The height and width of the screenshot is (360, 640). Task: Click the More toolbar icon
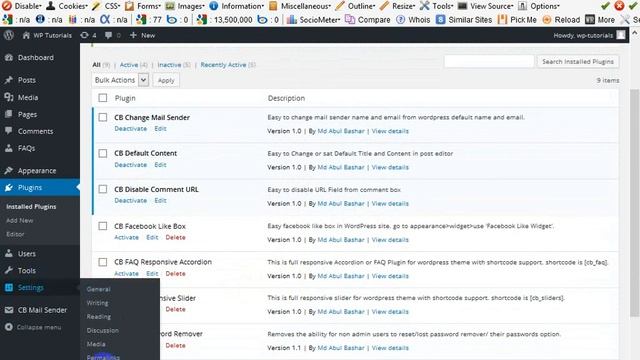pyautogui.click(x=590, y=20)
